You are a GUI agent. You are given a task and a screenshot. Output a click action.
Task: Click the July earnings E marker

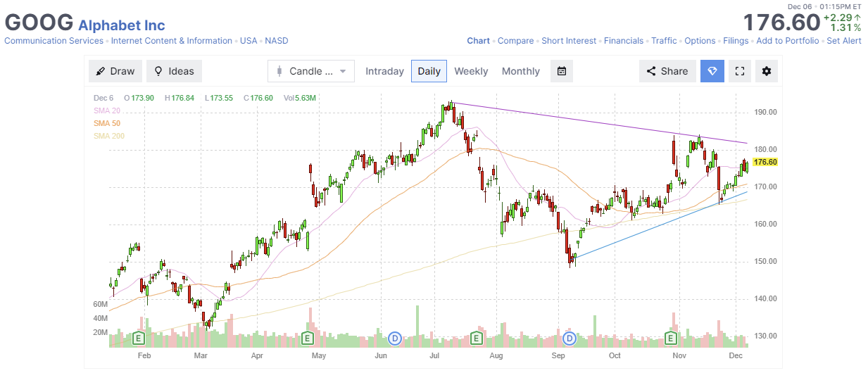pyautogui.click(x=476, y=339)
